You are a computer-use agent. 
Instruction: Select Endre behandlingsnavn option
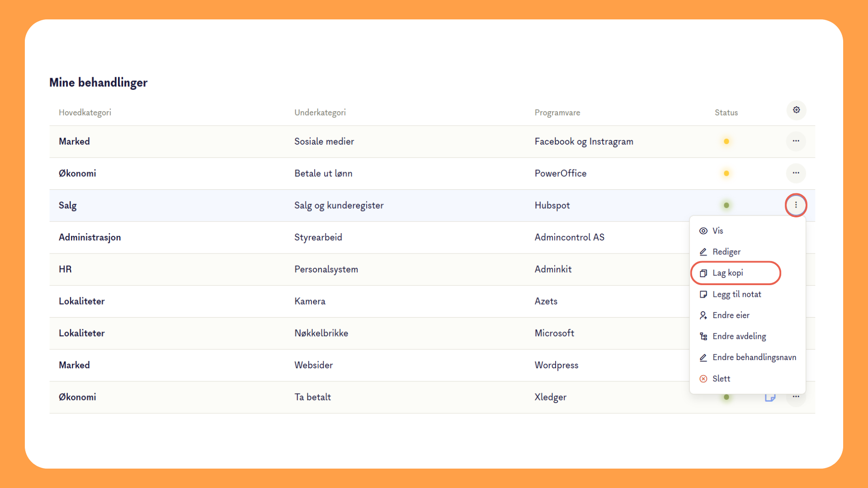(x=754, y=357)
